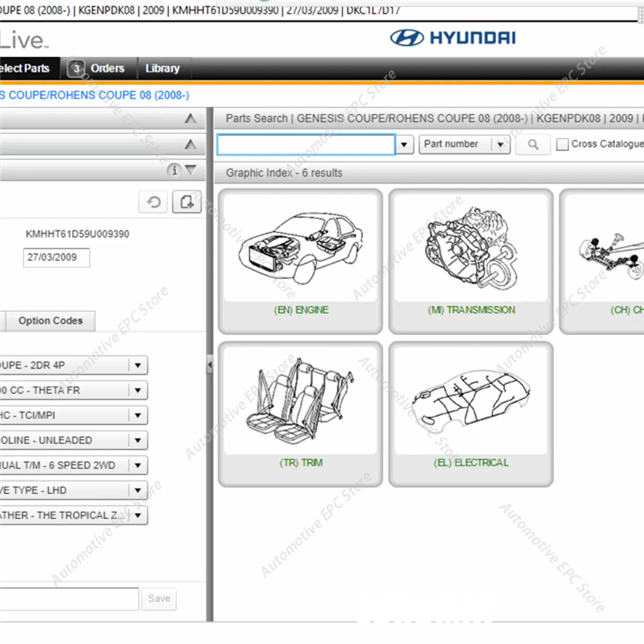644x644 pixels.
Task: Open the MANUAL T/M 6 SPEED 2WD dropdown
Action: click(137, 465)
